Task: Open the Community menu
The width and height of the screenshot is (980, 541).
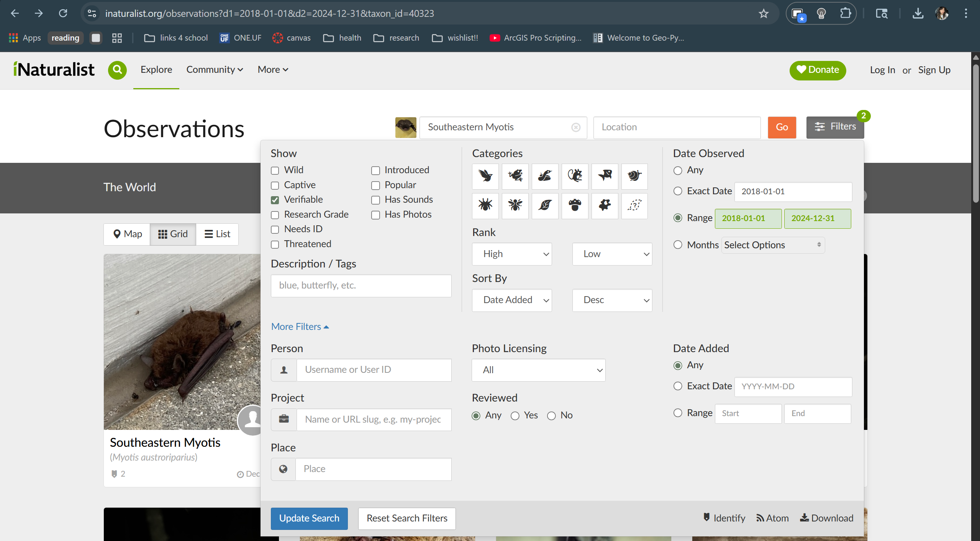Action: coord(214,70)
